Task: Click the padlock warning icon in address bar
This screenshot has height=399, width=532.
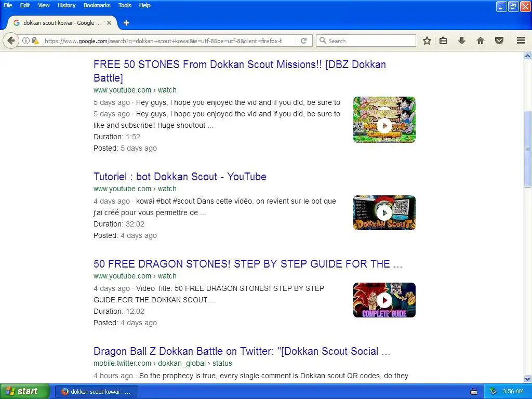Action: (x=35, y=41)
